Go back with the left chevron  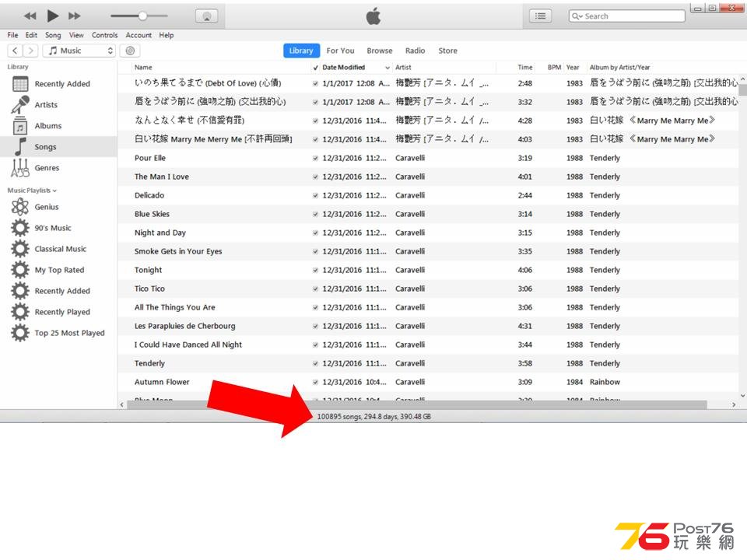(x=15, y=51)
